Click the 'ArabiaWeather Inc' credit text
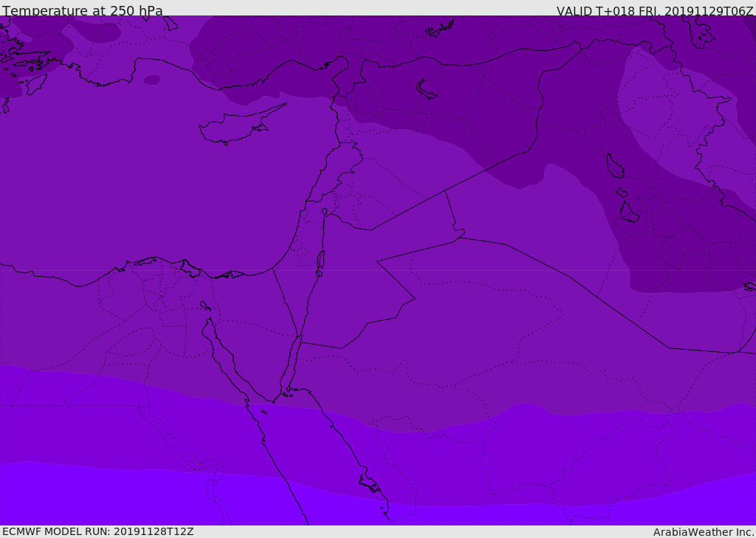756x538 pixels. tap(704, 532)
